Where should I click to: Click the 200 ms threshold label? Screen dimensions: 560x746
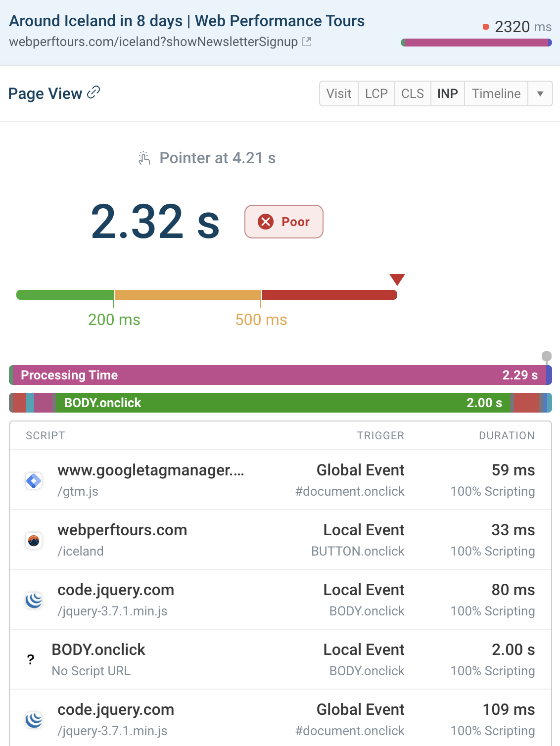point(114,320)
